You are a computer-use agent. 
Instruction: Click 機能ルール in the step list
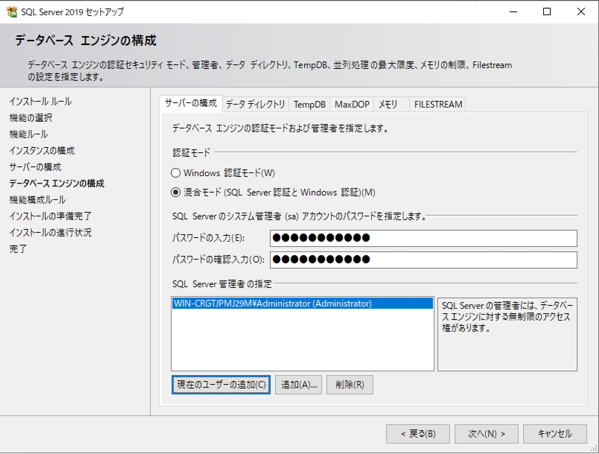pyautogui.click(x=29, y=134)
